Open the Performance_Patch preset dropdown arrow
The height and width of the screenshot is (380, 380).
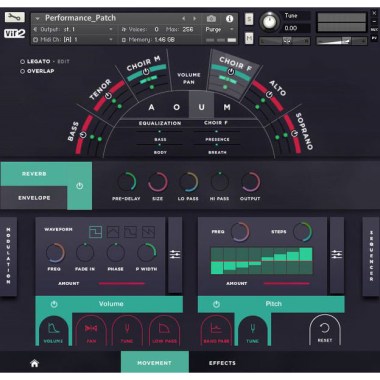point(37,19)
